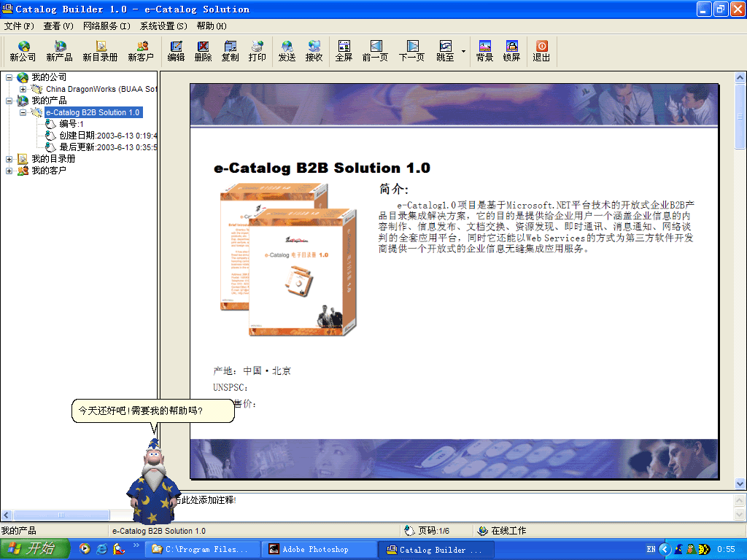The image size is (747, 560).
Task: Click the 全屏 (Full Screen) toolbar icon
Action: 344,51
